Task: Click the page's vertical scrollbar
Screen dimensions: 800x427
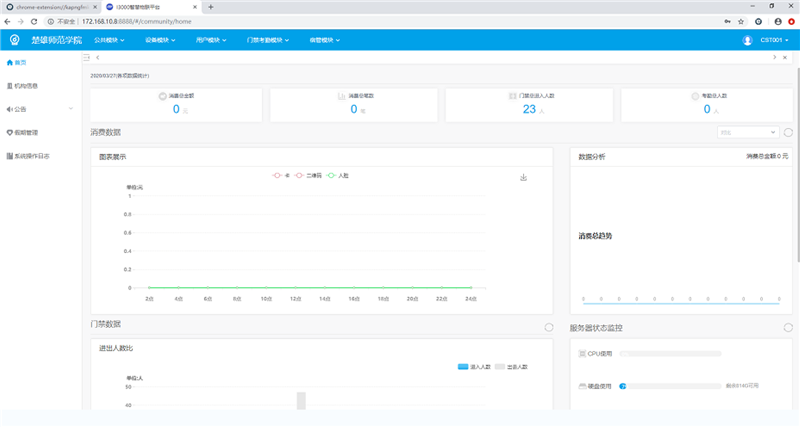Action: (797, 163)
